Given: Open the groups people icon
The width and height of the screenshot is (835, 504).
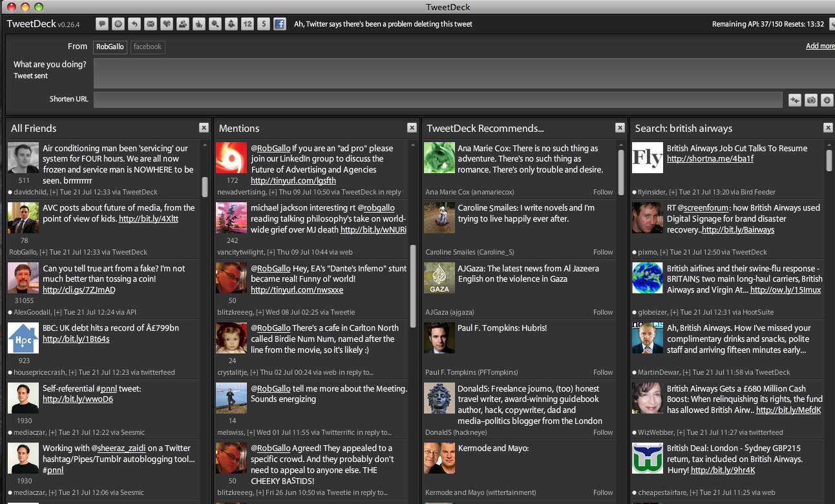Looking at the screenshot, I should click(182, 24).
